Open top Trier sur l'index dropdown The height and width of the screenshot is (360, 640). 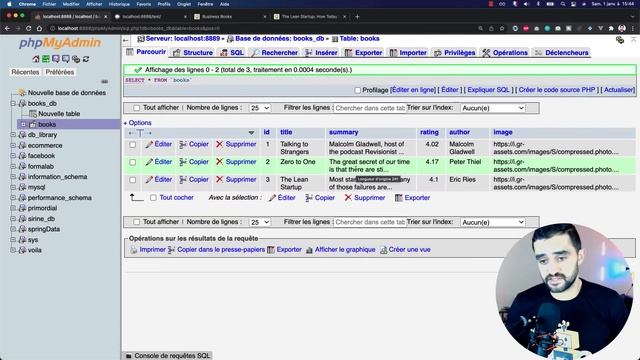click(493, 108)
